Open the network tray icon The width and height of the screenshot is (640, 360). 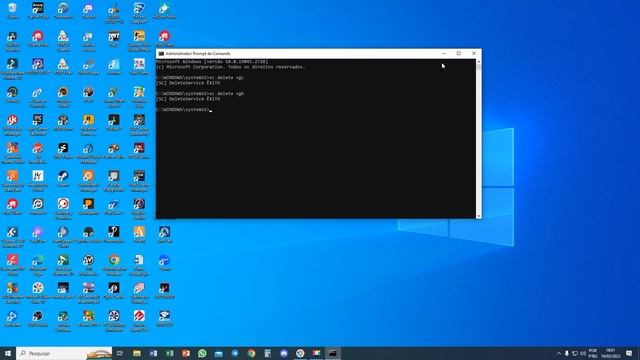point(575,353)
